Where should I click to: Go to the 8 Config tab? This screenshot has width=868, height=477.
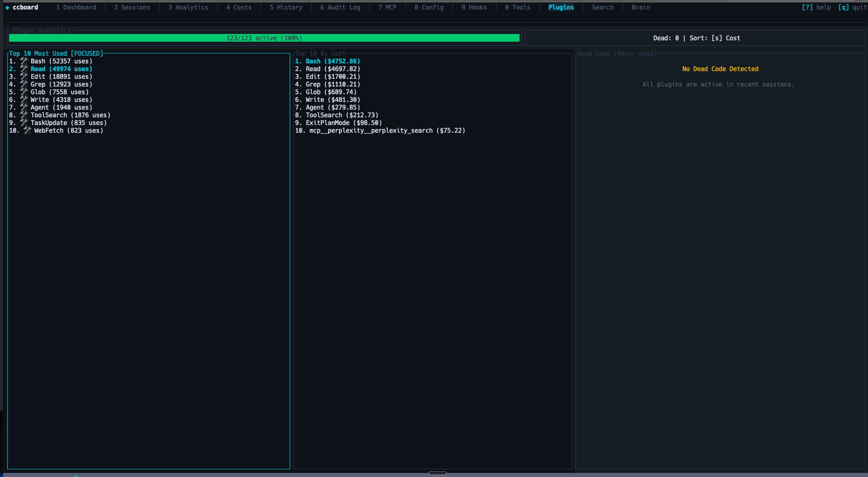(429, 7)
